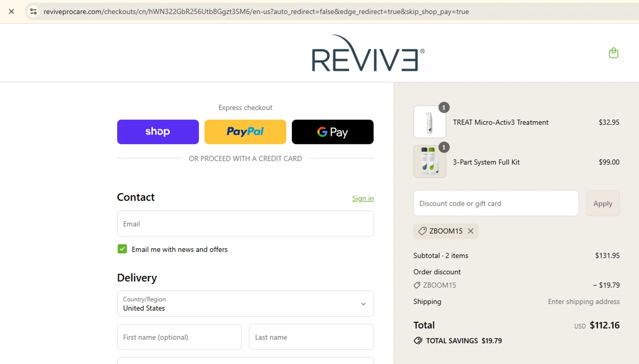
Task: Click the ZBOOM15 order discount tag icon
Action: [x=417, y=285]
